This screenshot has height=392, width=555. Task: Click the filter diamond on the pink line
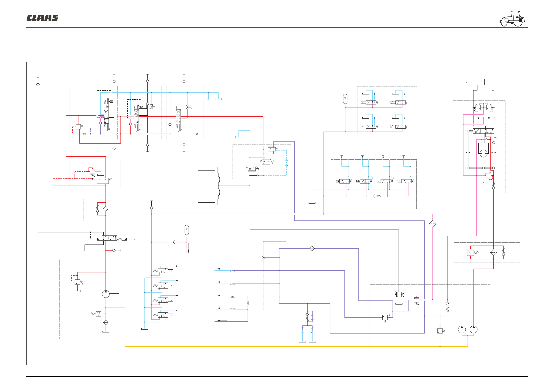(x=432, y=224)
